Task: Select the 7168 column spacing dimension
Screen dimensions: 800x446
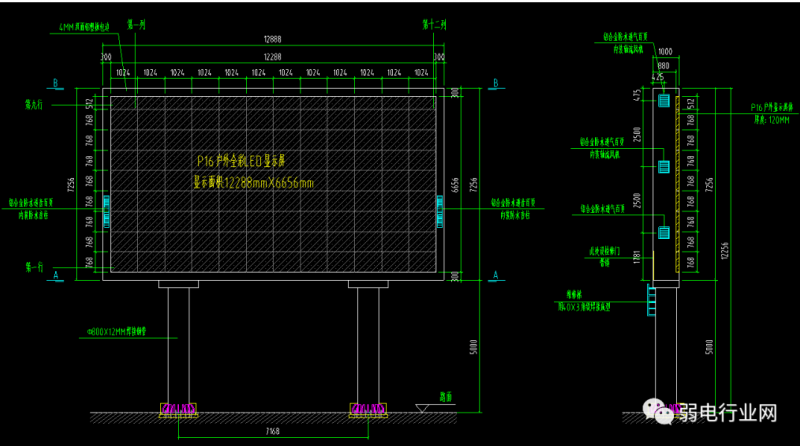Action: [x=273, y=431]
